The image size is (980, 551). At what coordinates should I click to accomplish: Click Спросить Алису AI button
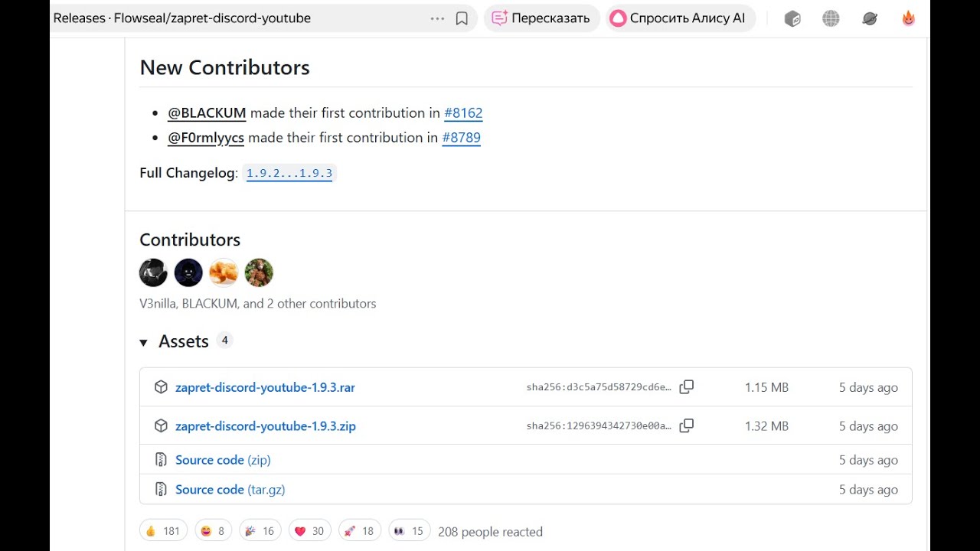pos(678,18)
